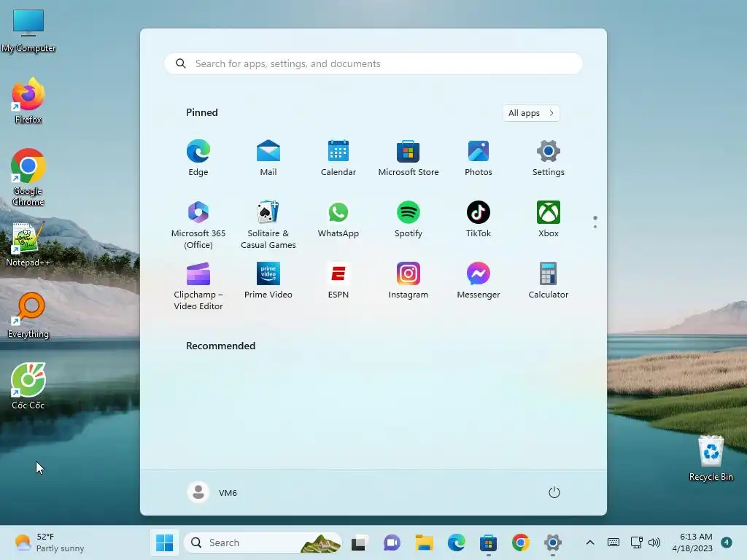747x560 pixels.
Task: Open the ESPN app
Action: (x=338, y=281)
